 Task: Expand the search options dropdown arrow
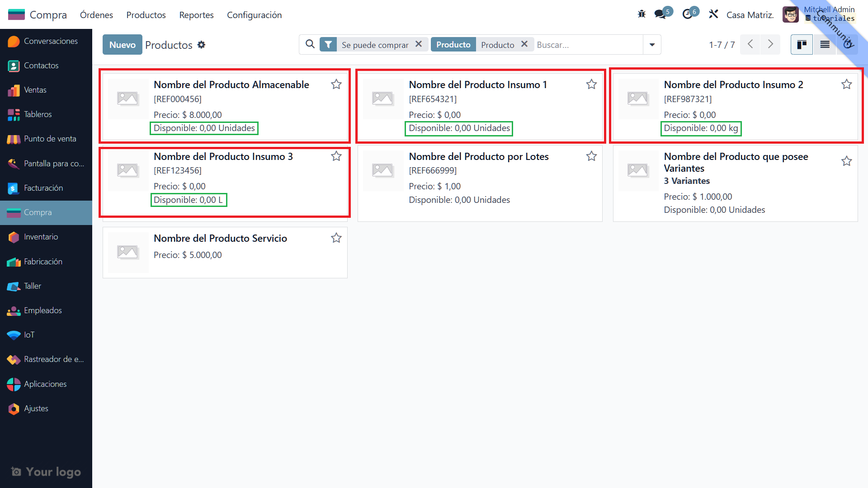click(652, 45)
